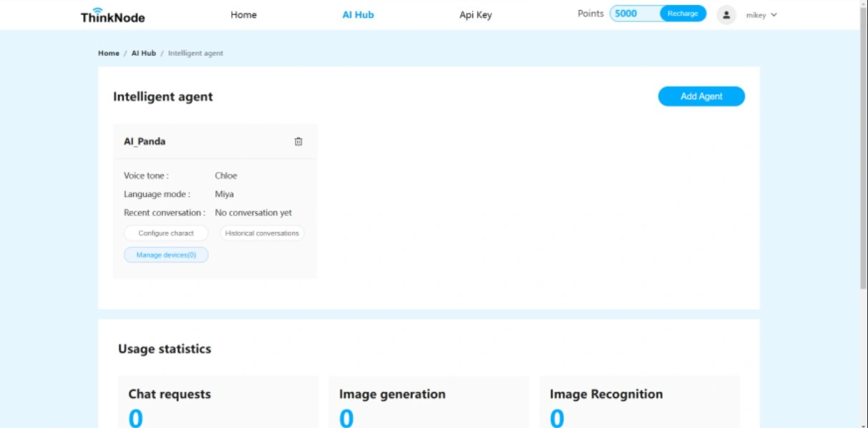868x428 pixels.
Task: Go to the Api Key navigation item
Action: tap(475, 15)
